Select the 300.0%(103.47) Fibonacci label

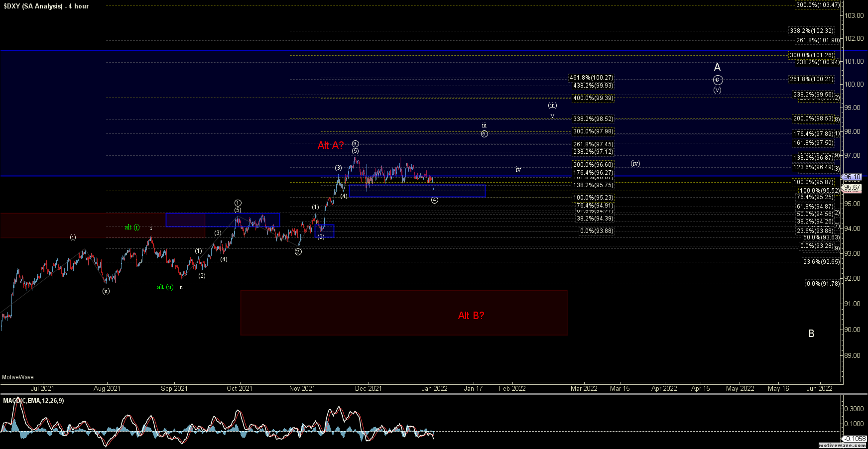coord(818,5)
